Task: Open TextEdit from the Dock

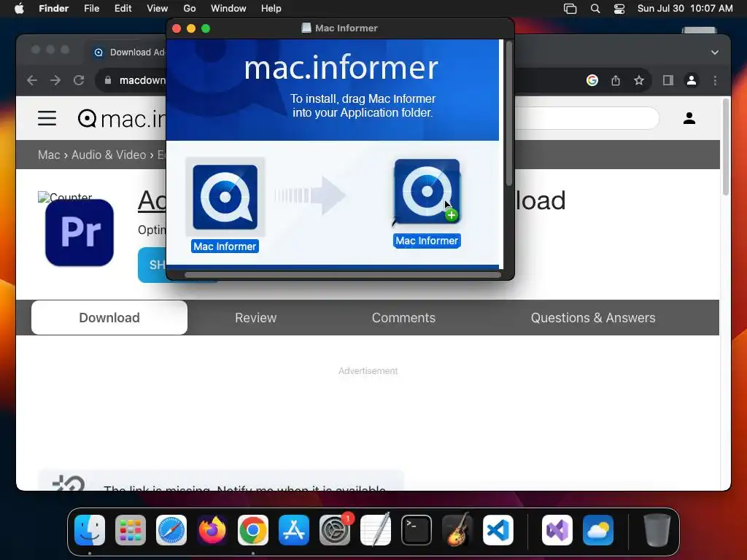Action: 376,530
